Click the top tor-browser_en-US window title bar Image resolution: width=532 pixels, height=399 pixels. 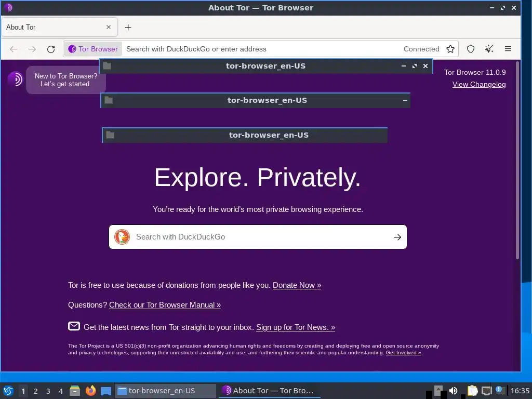[265, 66]
